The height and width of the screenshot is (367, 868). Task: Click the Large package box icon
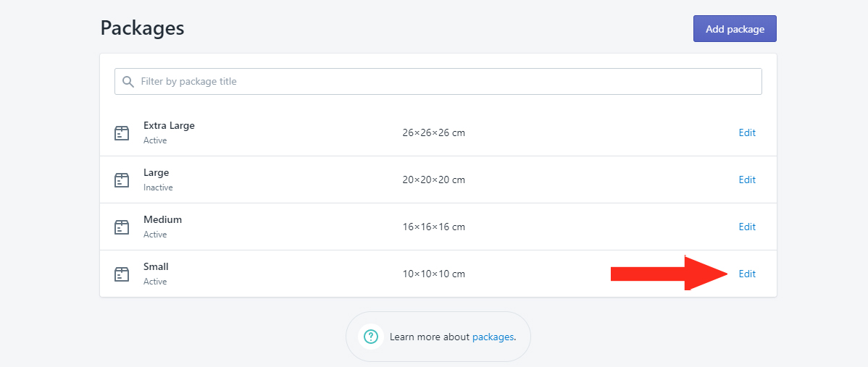[122, 180]
